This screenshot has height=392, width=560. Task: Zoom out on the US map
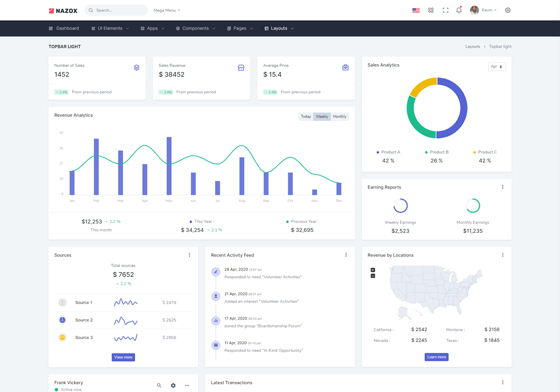click(373, 276)
